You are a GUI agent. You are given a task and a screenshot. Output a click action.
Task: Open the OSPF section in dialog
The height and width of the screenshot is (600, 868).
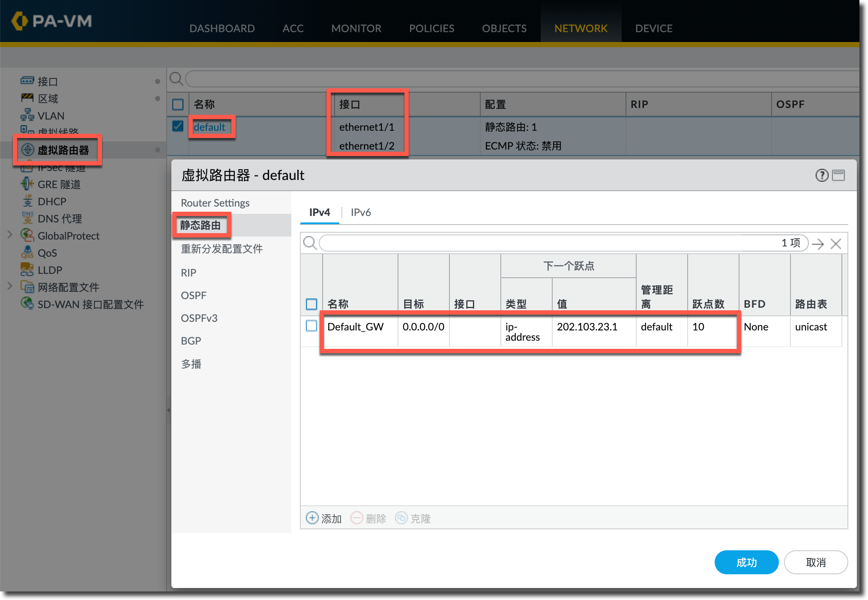(x=194, y=295)
